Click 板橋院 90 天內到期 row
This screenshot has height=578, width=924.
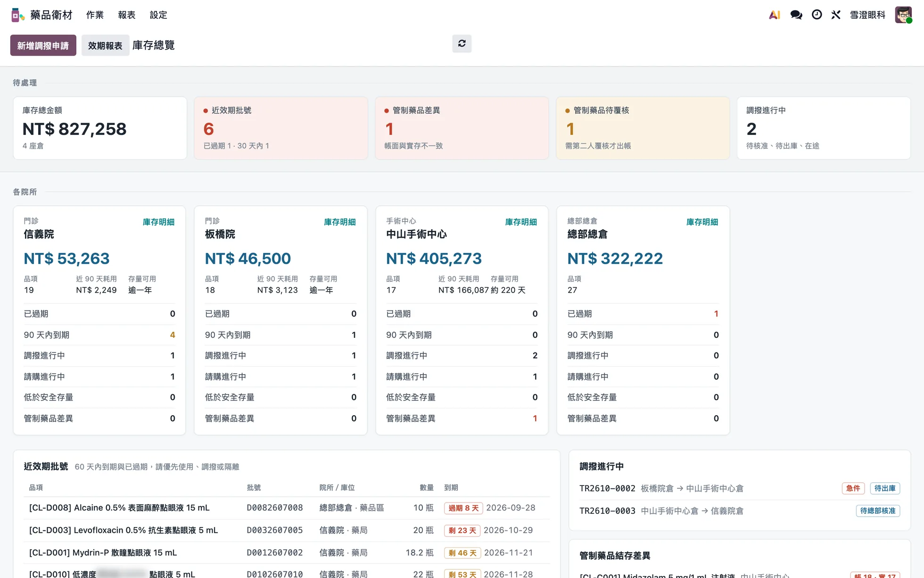pos(280,335)
